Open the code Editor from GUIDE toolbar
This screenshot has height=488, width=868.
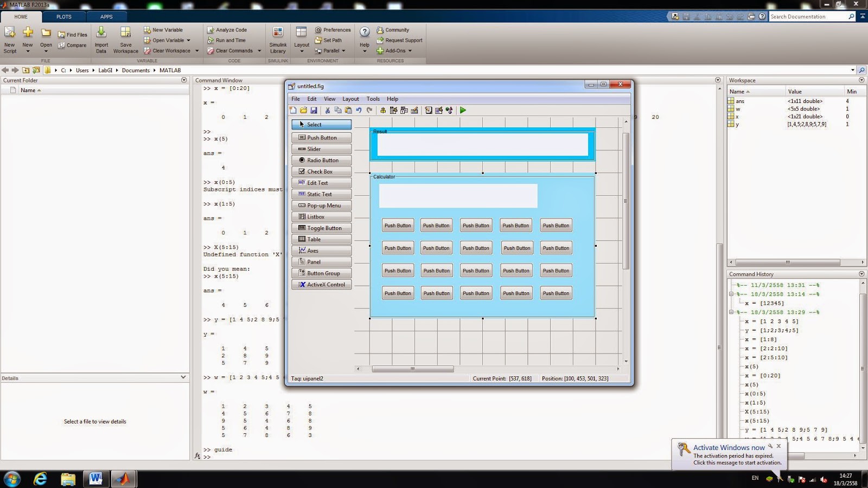(x=429, y=110)
